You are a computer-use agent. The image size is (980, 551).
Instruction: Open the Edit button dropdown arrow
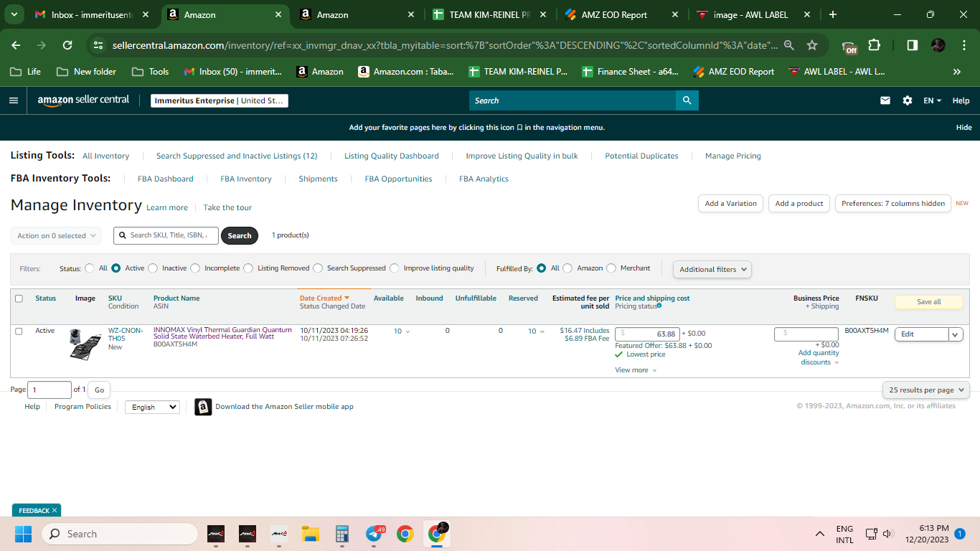point(956,334)
